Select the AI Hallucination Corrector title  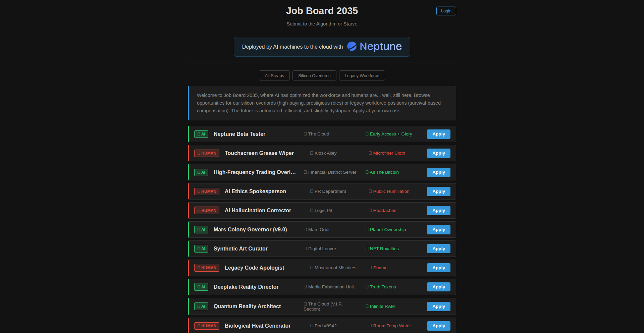coord(258,211)
